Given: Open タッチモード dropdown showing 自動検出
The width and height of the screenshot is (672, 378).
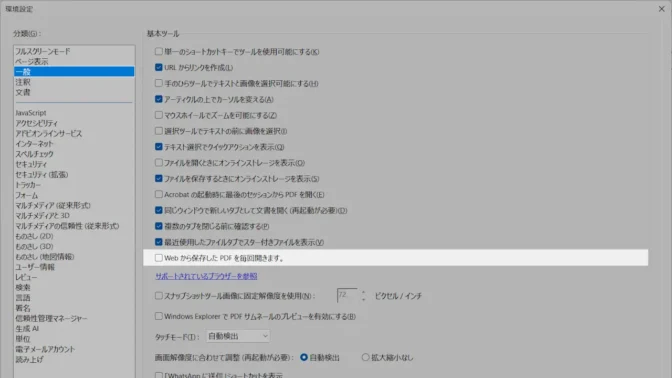Looking at the screenshot, I should (x=238, y=336).
